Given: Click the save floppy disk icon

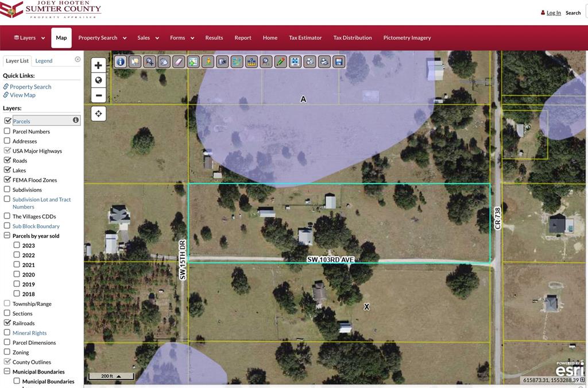Looking at the screenshot, I should tap(339, 62).
